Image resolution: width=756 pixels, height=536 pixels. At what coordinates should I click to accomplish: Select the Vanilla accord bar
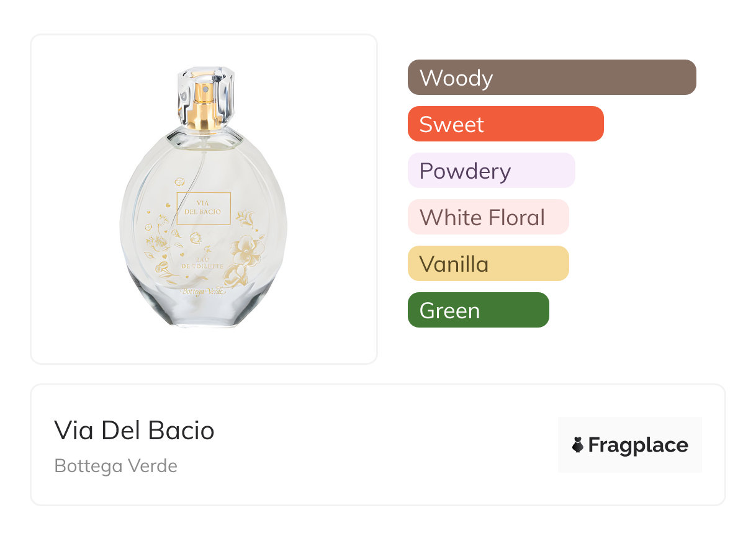pyautogui.click(x=488, y=264)
